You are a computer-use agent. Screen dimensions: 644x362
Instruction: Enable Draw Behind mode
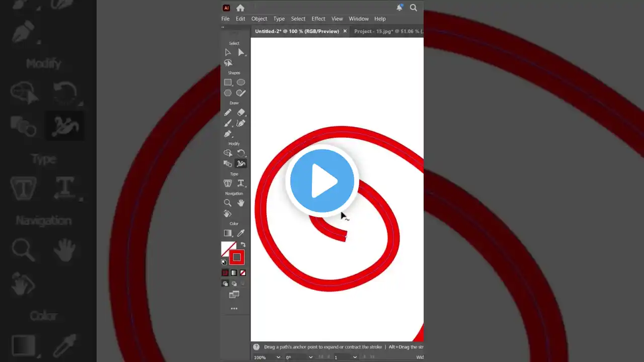234,284
